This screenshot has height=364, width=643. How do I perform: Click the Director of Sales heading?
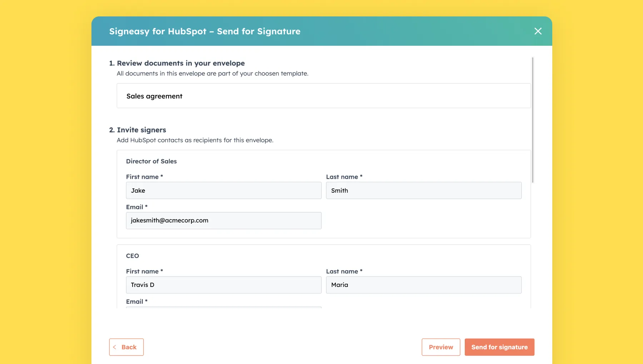(151, 161)
